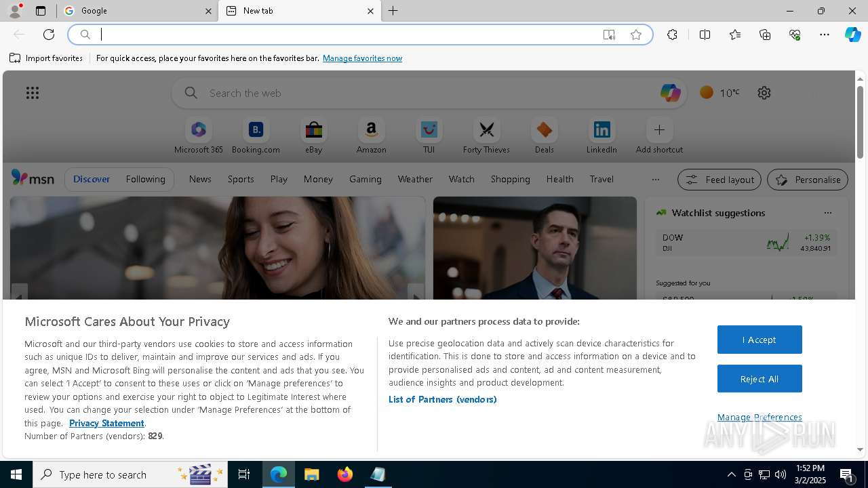Click the Personalise button
This screenshot has width=868, height=488.
point(808,180)
